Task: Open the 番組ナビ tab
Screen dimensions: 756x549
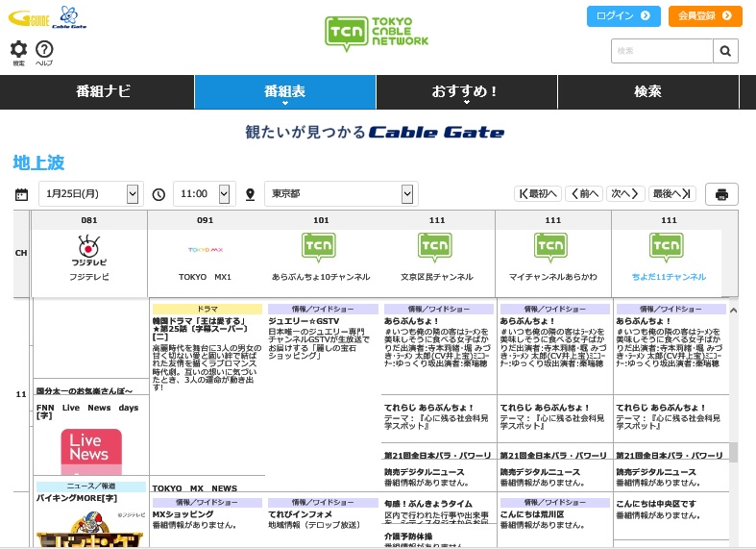Action: 97,92
